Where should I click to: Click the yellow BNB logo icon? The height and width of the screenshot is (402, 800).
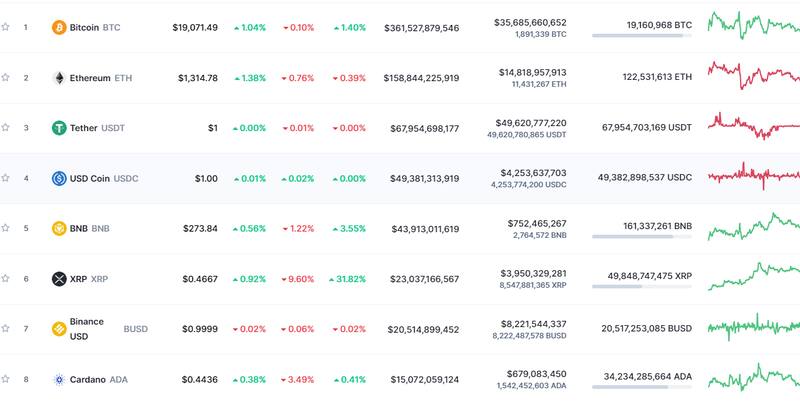pos(59,228)
